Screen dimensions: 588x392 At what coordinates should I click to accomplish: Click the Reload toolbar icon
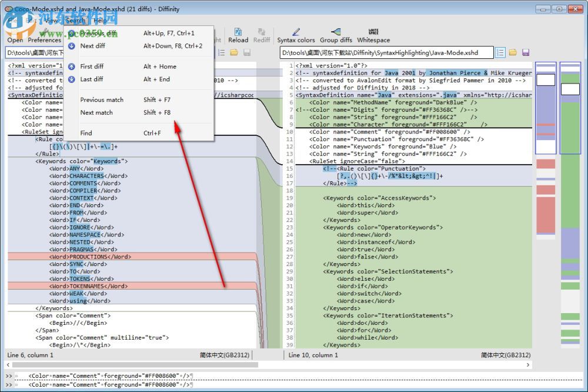tap(238, 35)
